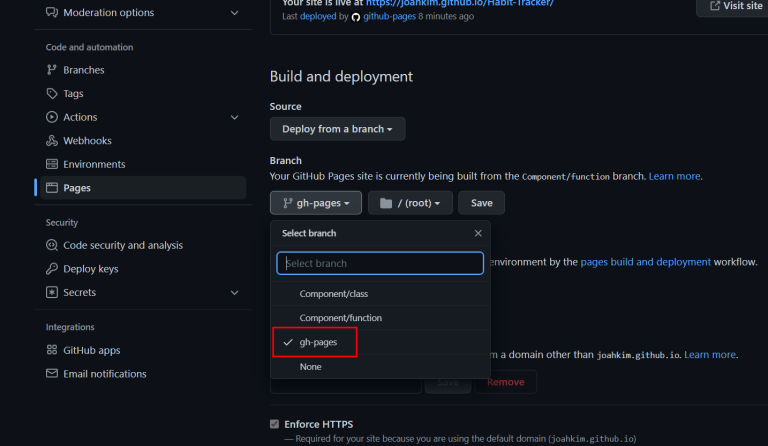The width and height of the screenshot is (768, 446).
Task: Click the Email notifications envelope icon
Action: (x=51, y=373)
